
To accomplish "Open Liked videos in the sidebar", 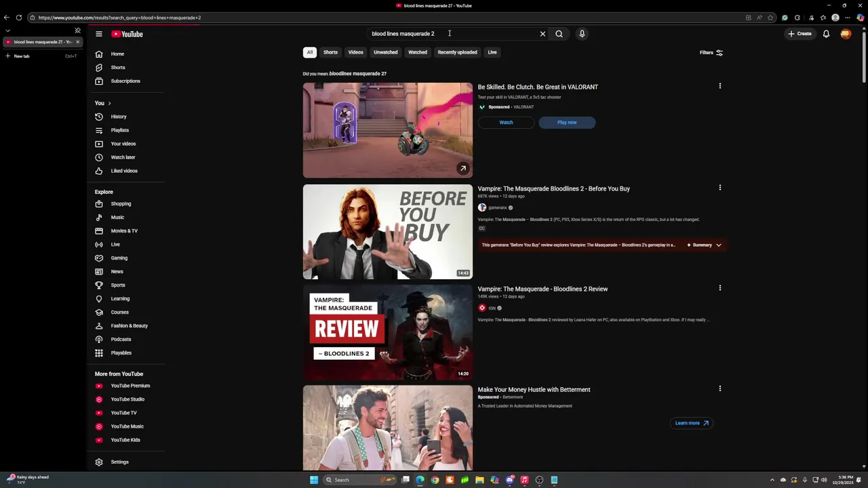I will [125, 171].
